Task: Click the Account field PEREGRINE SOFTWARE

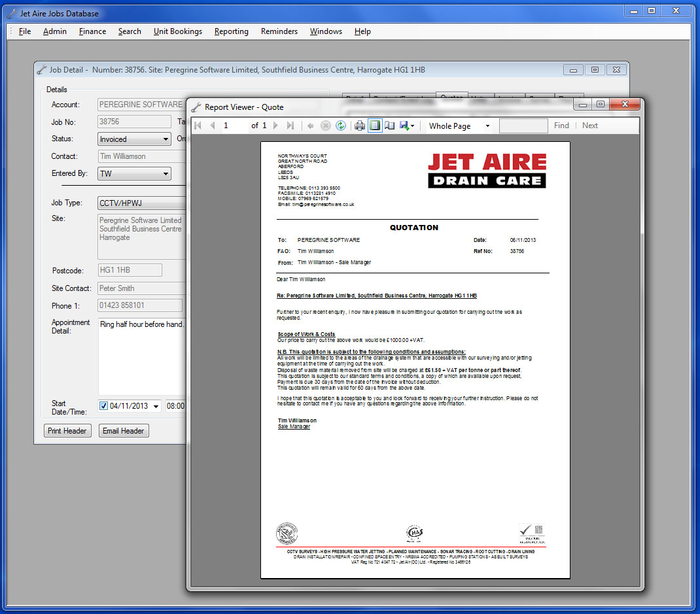Action: pos(142,105)
